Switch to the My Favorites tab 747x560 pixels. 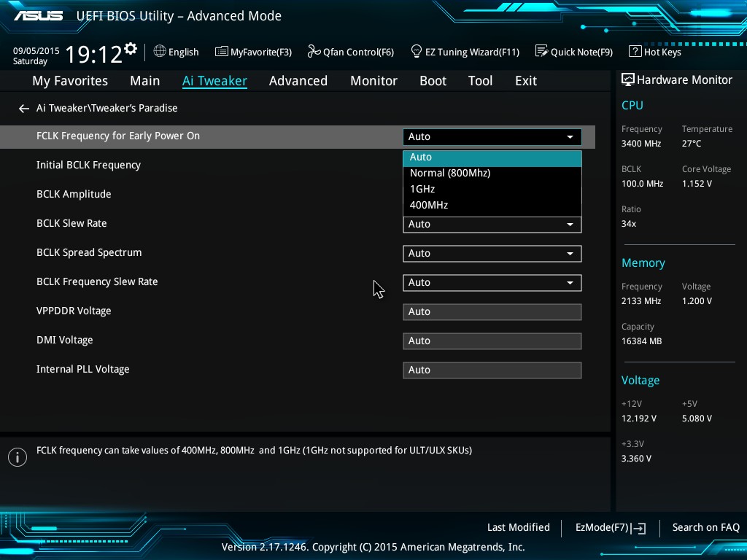tap(70, 81)
